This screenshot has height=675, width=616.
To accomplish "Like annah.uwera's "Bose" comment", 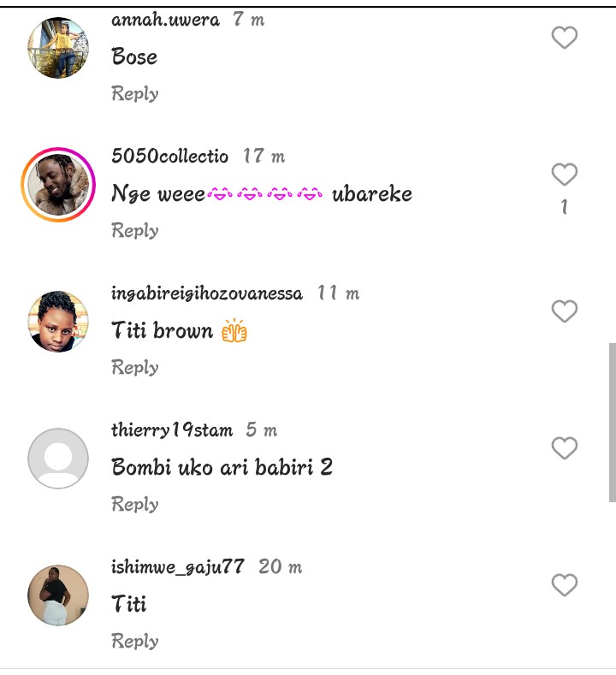I will (x=564, y=38).
